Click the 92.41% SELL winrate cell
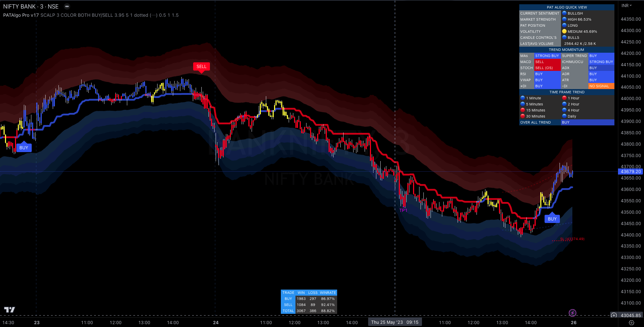This screenshot has height=327, width=644. pyautogui.click(x=328, y=305)
